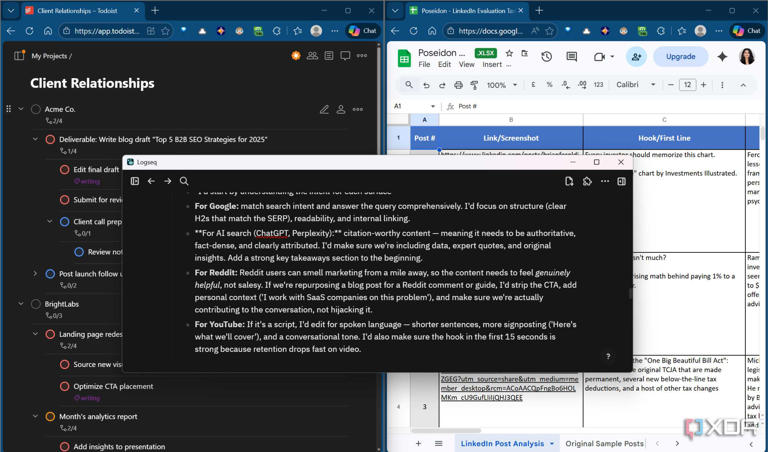Collapse Client call prep subtasks
Screen dimensions: 768x452
coord(49,221)
